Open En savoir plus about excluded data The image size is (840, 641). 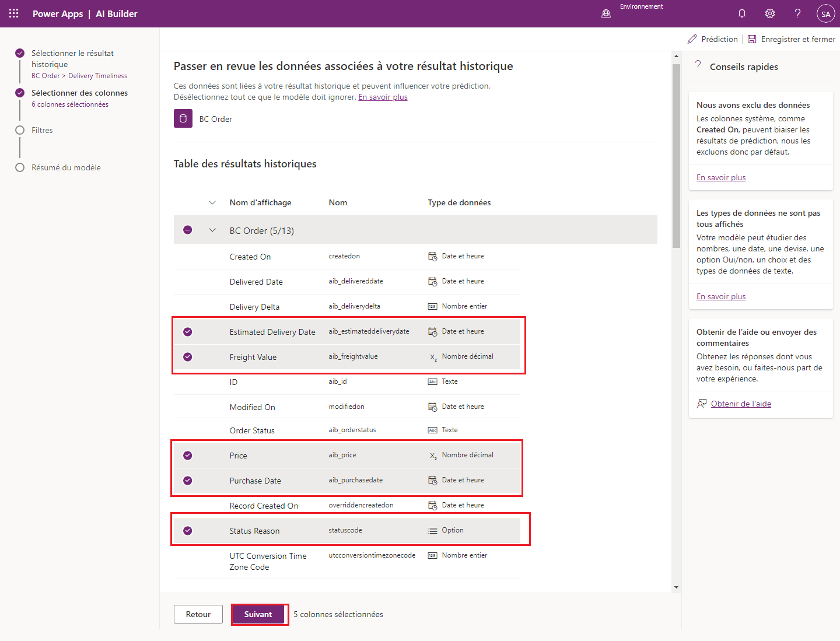pyautogui.click(x=721, y=177)
